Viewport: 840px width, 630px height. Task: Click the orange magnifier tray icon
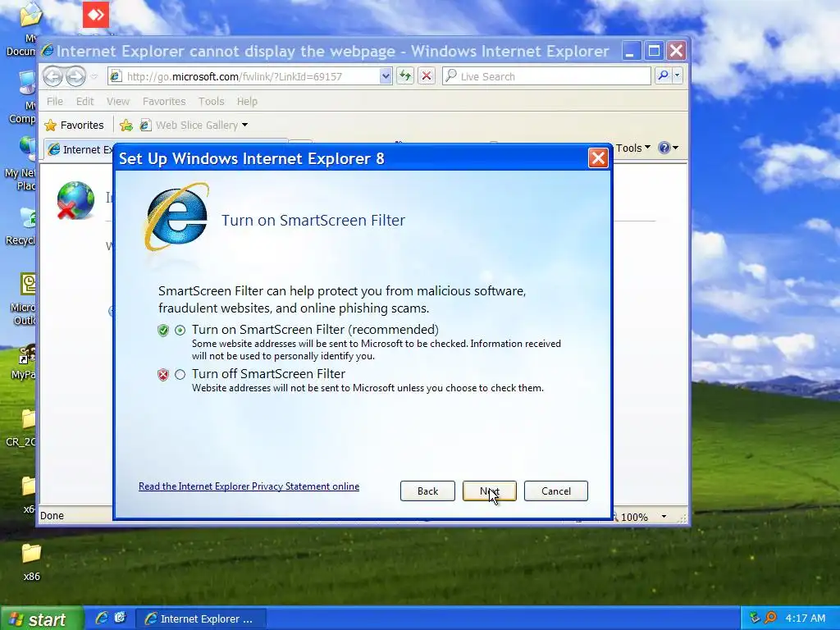coord(770,619)
